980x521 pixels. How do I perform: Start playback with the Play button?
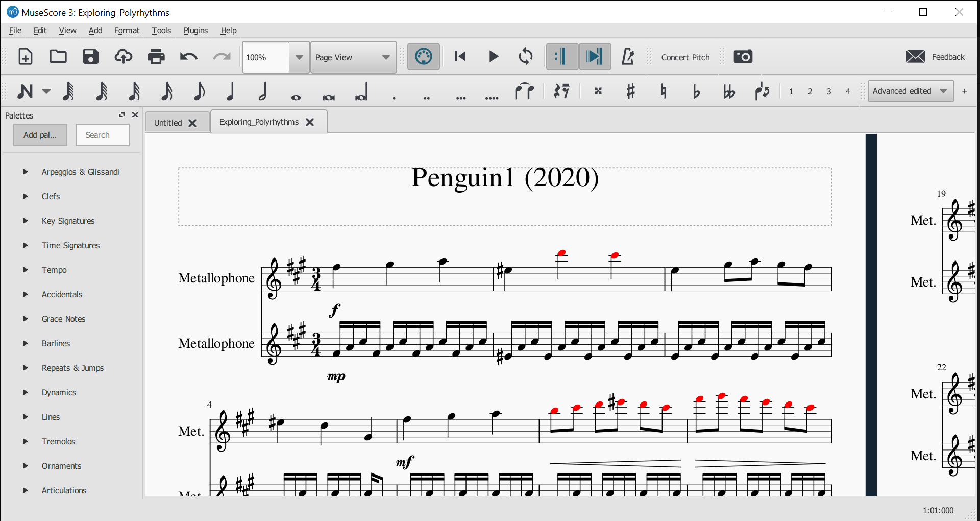(x=493, y=57)
